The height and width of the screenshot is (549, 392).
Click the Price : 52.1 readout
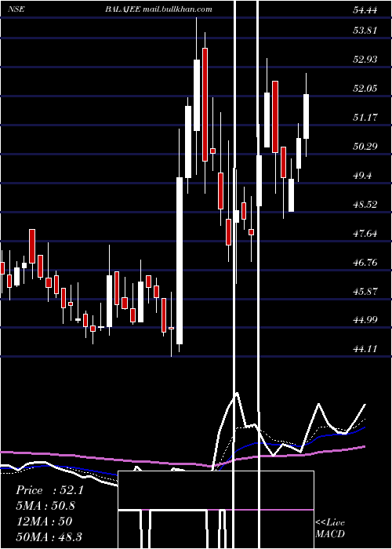(x=49, y=490)
